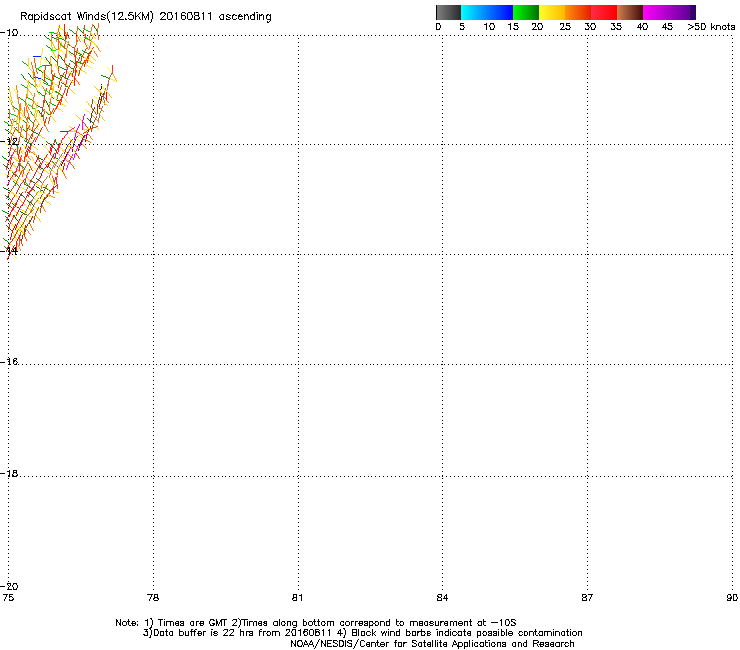
Task: Click the green 15-20 knots legend swatch
Action: click(x=526, y=12)
